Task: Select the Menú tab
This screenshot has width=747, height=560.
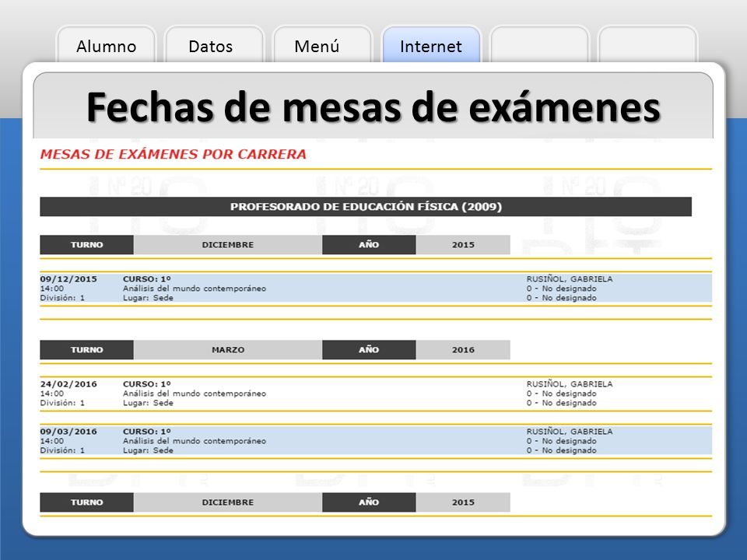Action: pos(322,46)
